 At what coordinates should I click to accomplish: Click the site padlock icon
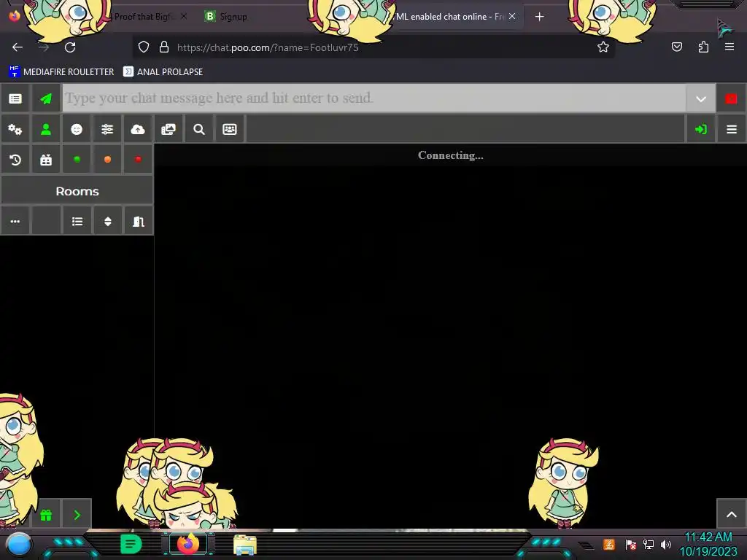click(164, 47)
